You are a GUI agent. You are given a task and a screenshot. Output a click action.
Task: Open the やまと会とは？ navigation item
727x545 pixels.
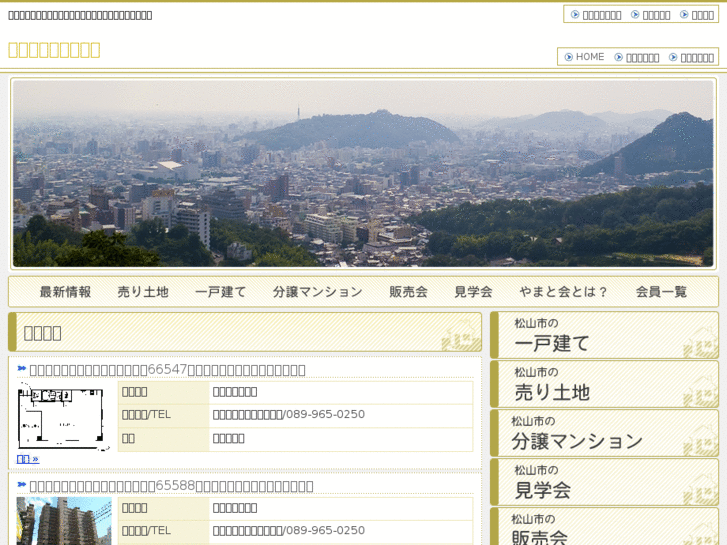[564, 292]
